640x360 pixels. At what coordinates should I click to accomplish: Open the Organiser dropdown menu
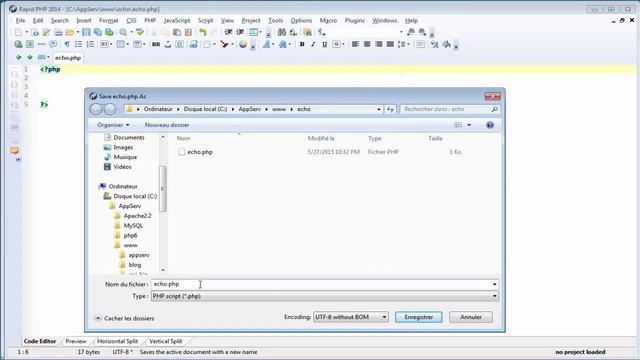click(x=113, y=125)
